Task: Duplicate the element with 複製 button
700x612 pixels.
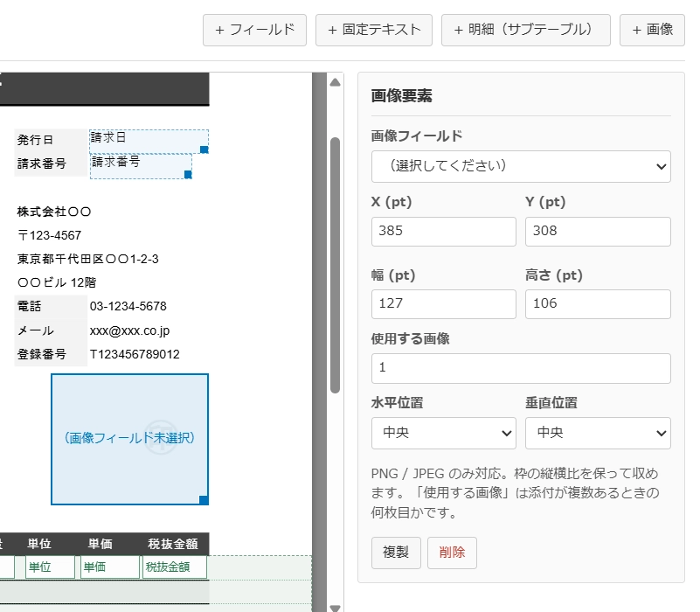Action: (x=396, y=553)
